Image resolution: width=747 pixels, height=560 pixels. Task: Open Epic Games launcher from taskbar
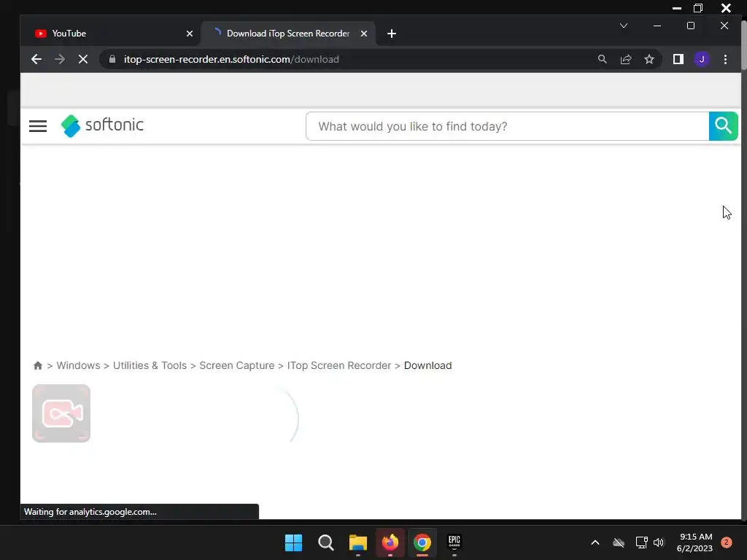tap(454, 542)
